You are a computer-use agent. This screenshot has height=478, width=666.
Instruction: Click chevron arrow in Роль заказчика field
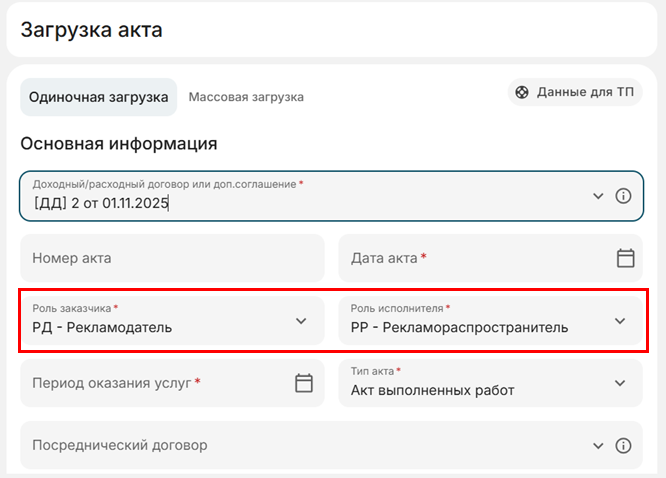pyautogui.click(x=301, y=321)
